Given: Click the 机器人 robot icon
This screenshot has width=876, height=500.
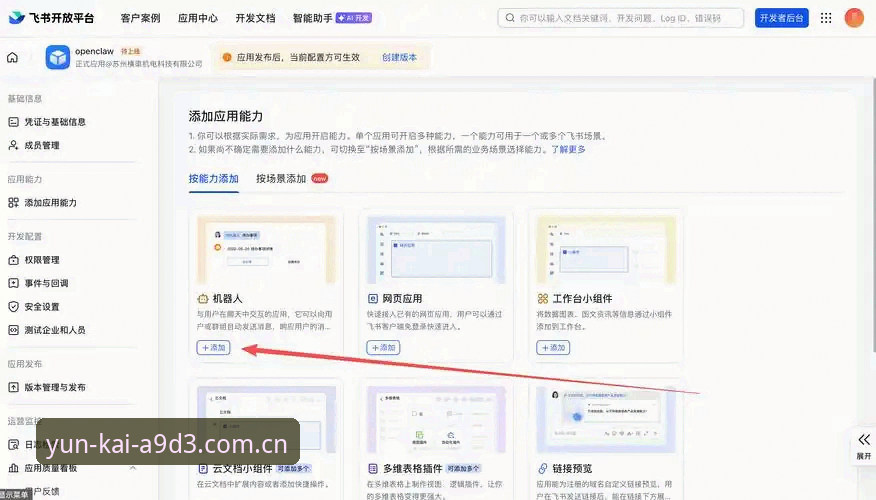Looking at the screenshot, I should tap(203, 299).
